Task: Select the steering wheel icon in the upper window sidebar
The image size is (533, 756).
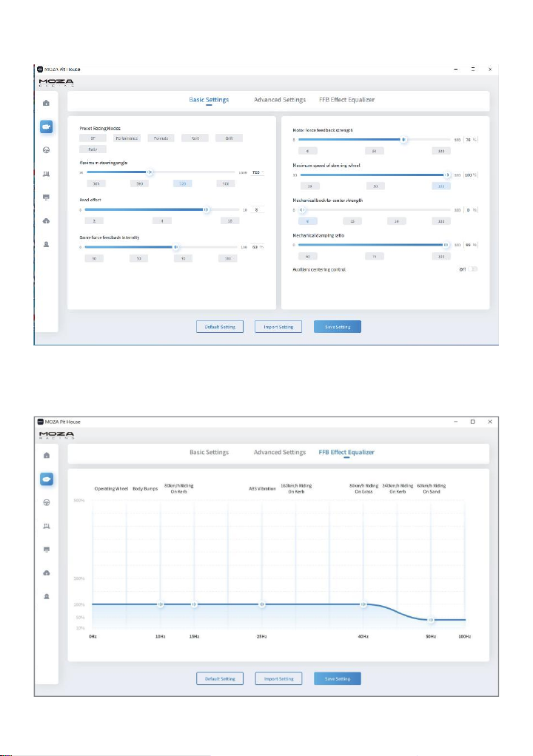Action: click(47, 150)
